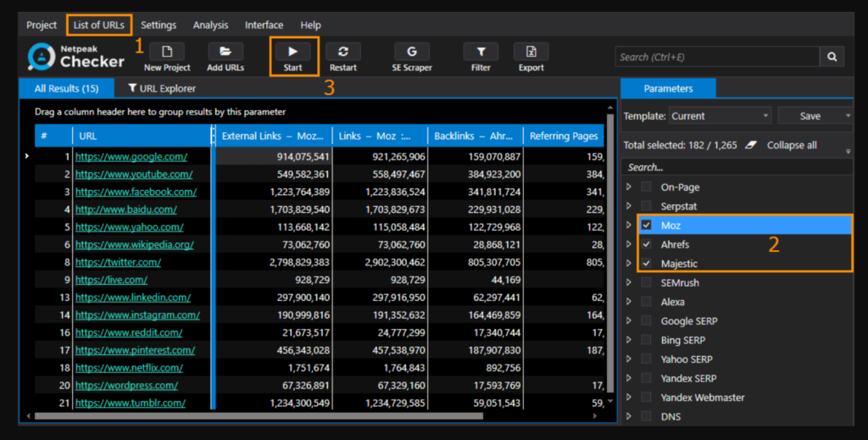Open the Template dropdown
Screen dimensions: 868x440
(719, 116)
